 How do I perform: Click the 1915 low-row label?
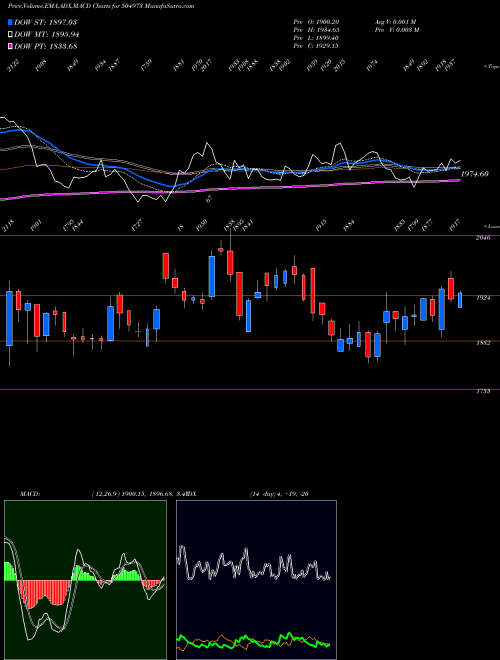(x=321, y=226)
